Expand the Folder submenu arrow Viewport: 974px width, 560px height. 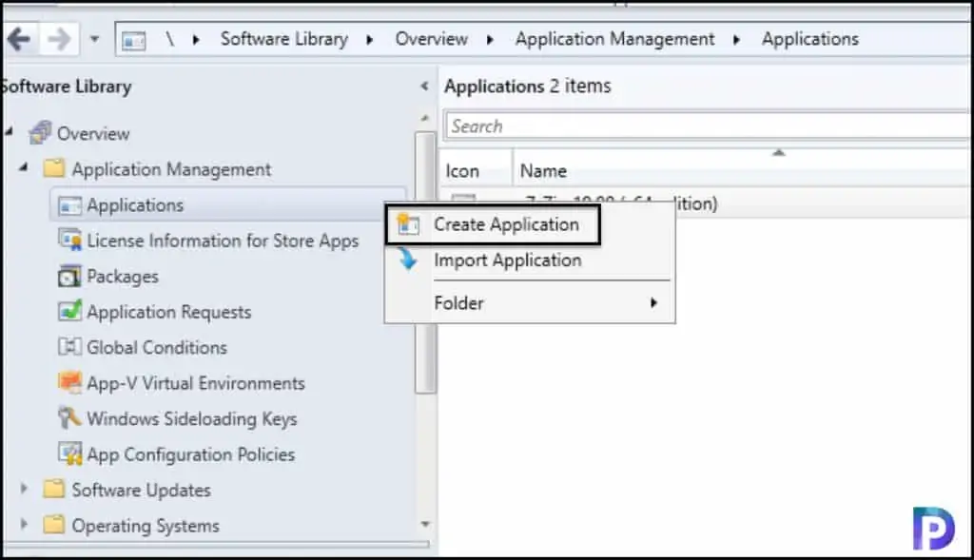[653, 303]
